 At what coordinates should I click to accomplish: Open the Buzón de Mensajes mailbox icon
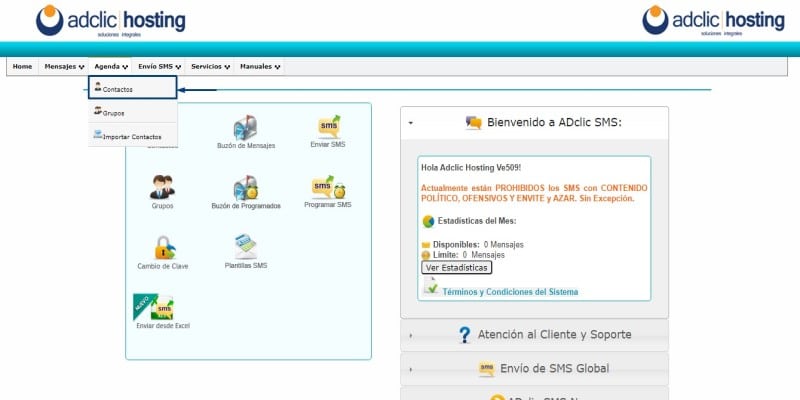(245, 128)
